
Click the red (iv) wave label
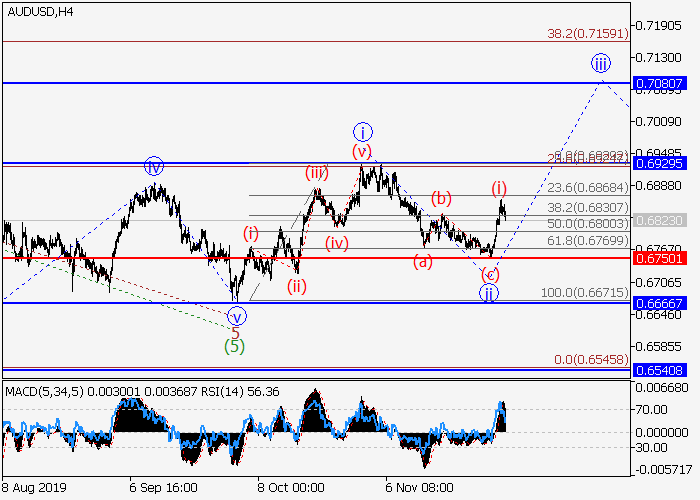point(337,243)
